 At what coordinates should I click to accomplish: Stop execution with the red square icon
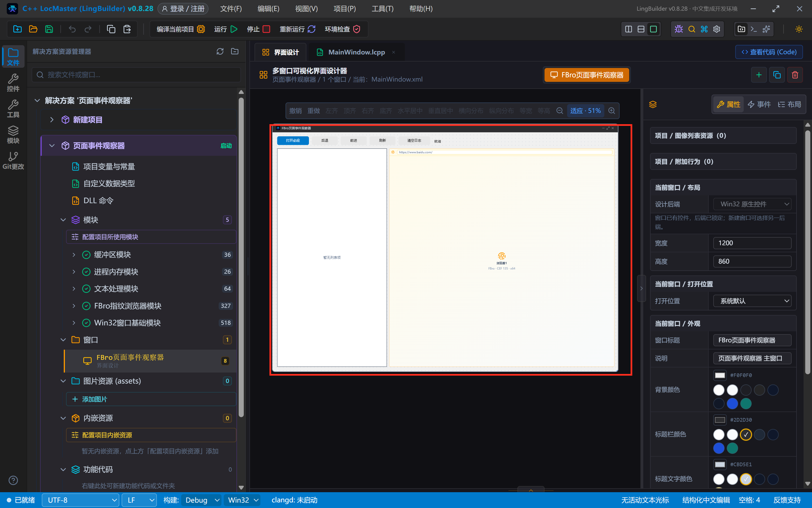click(266, 29)
